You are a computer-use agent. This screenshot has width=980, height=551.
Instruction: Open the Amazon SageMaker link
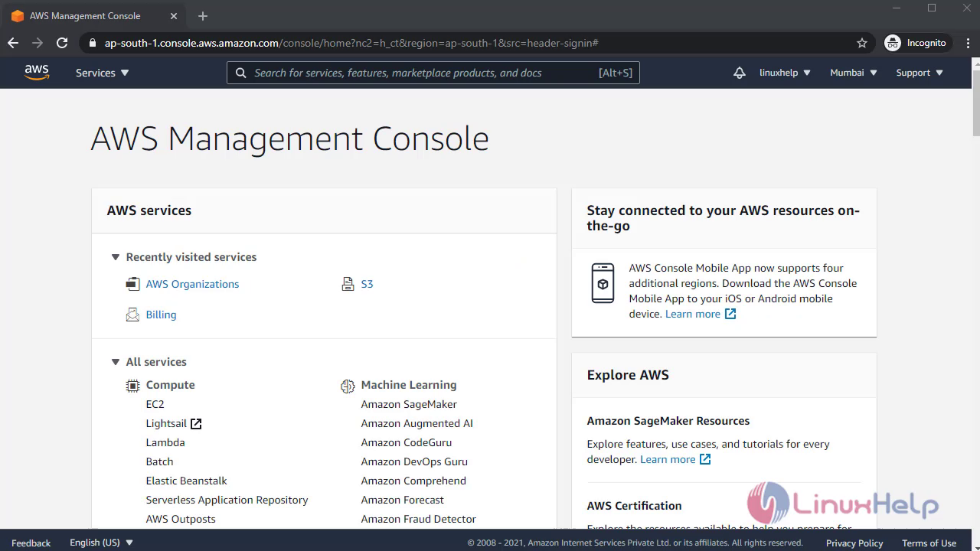[x=409, y=404]
